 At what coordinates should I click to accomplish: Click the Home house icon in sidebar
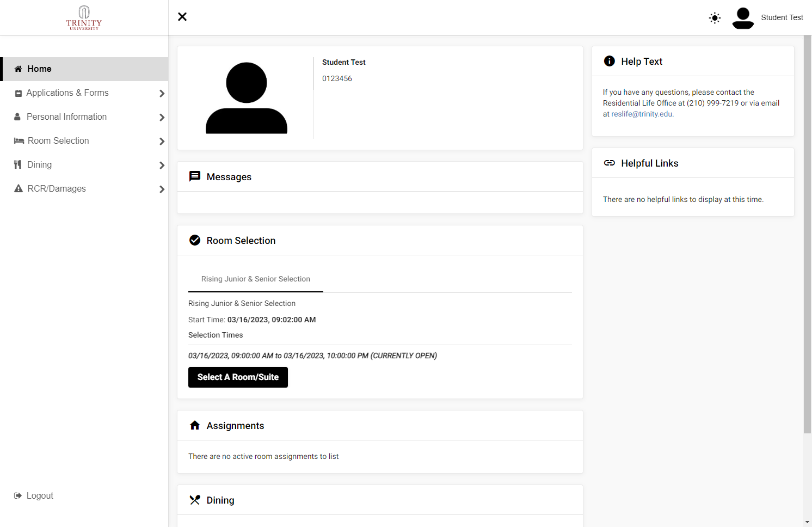tap(18, 69)
